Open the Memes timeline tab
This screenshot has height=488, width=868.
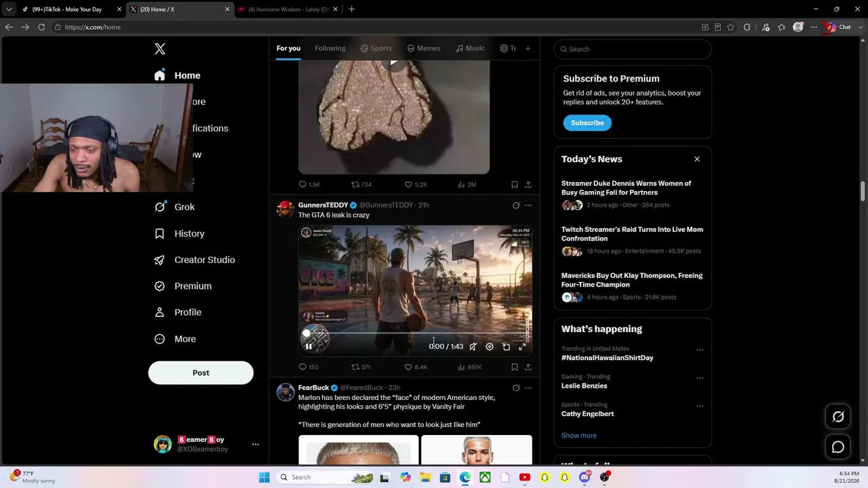tap(424, 48)
